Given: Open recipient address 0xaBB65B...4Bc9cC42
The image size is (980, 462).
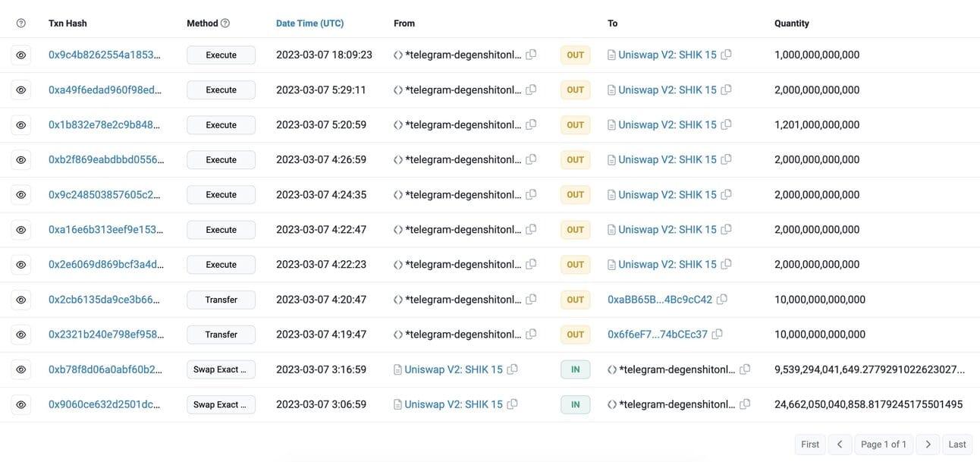Looking at the screenshot, I should pos(660,300).
